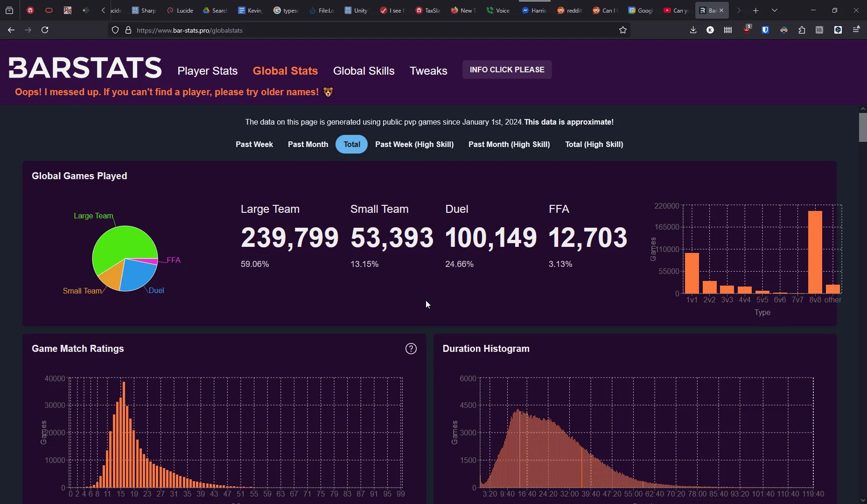The width and height of the screenshot is (867, 504).
Task: Open the browser hamburger menu
Action: pyautogui.click(x=857, y=30)
